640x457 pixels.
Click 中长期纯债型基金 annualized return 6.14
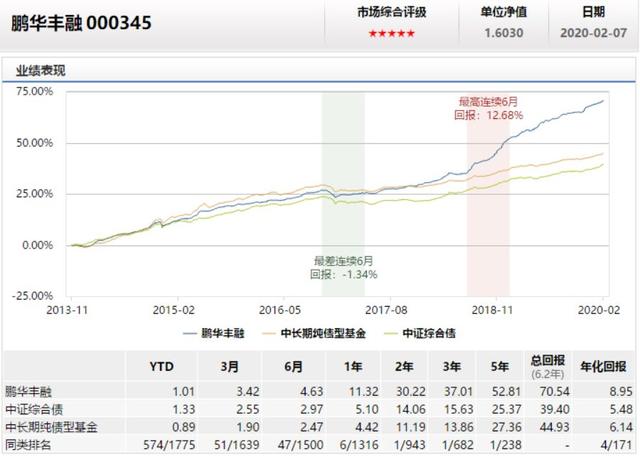coord(621,427)
